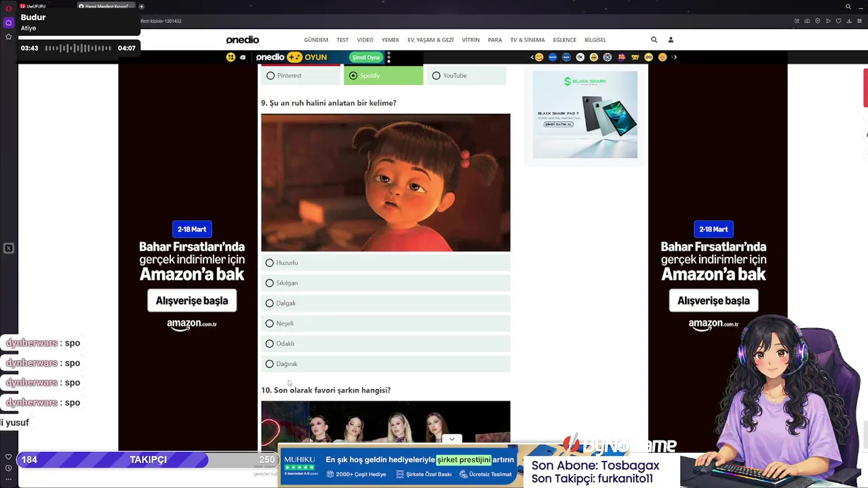Choose the Odaklı option
The width and height of the screenshot is (868, 488).
[385, 344]
